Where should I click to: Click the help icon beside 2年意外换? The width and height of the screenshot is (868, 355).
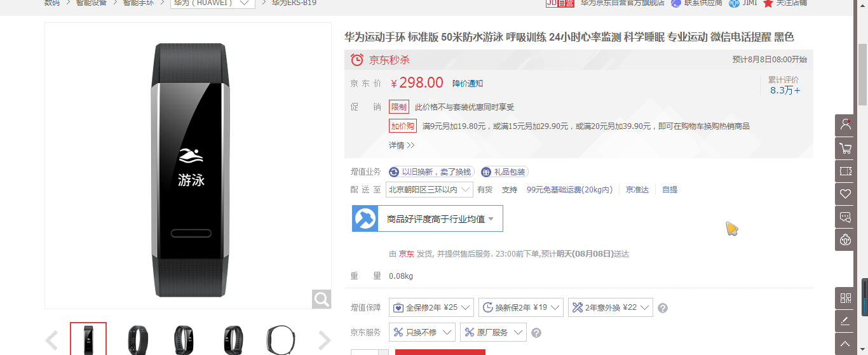point(663,308)
